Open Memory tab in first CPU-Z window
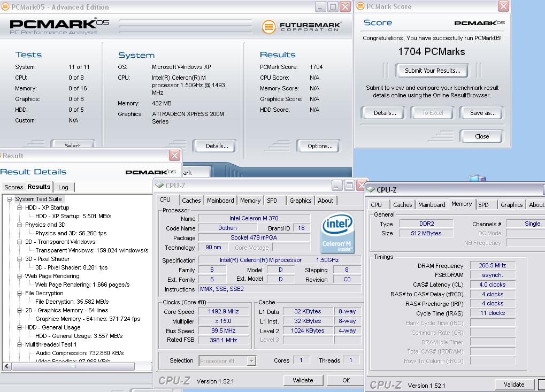 250,201
